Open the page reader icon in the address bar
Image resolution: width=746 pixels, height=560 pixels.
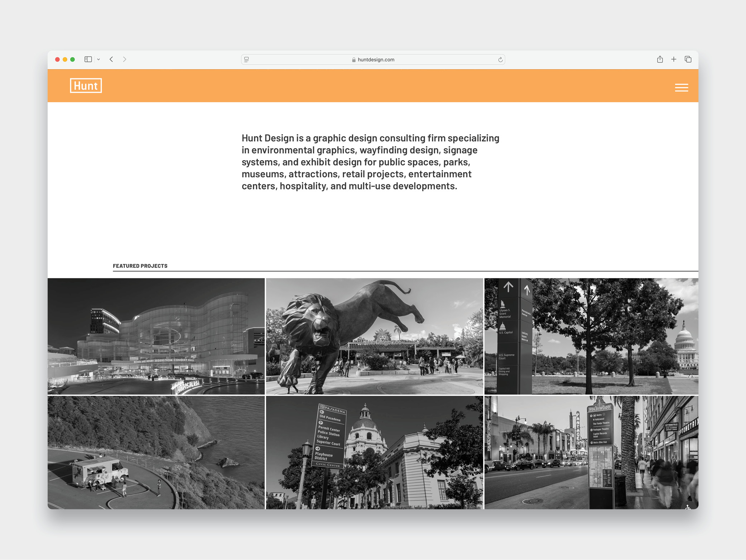coord(246,59)
